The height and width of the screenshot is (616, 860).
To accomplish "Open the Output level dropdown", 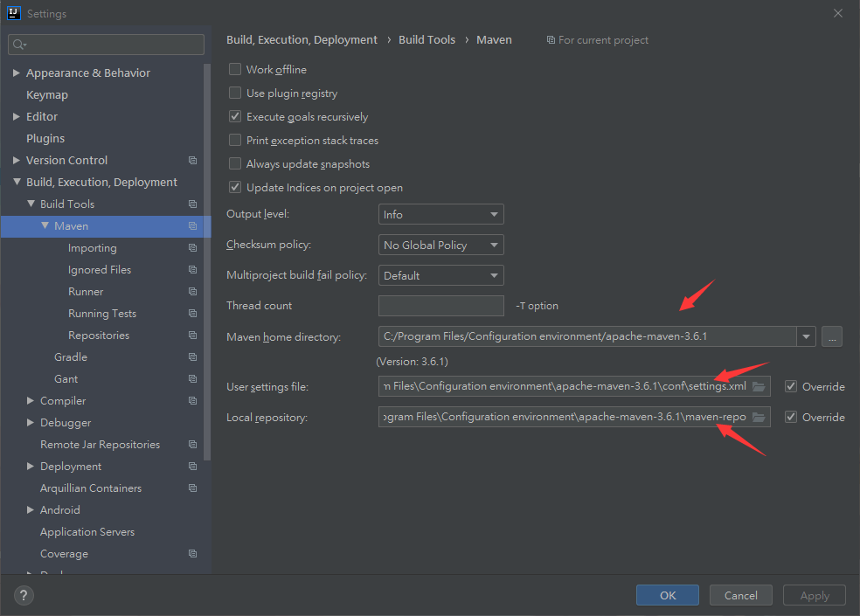I will tap(440, 214).
